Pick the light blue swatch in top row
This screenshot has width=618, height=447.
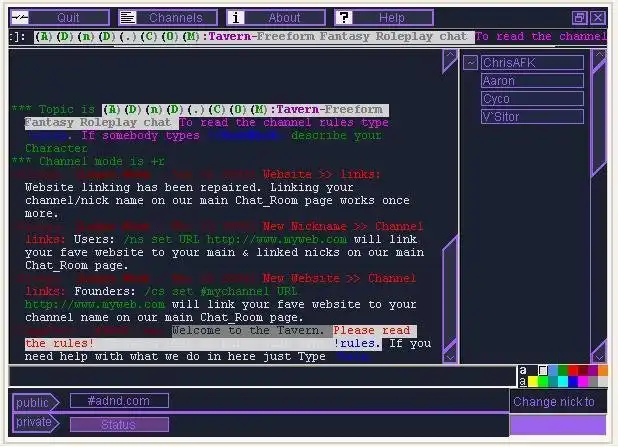click(x=553, y=370)
